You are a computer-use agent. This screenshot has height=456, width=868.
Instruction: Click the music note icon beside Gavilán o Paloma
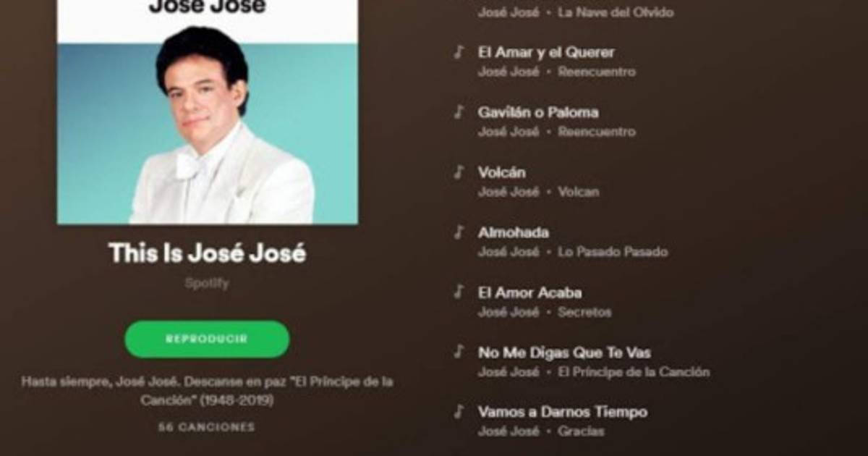click(x=458, y=111)
